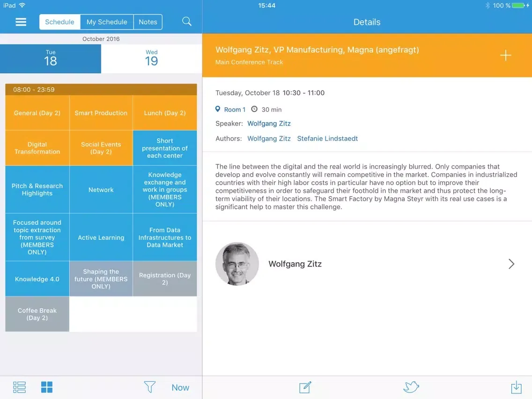Image resolution: width=532 pixels, height=399 pixels.
Task: Open Pitch & Research Highlights tile
Action: [x=37, y=190]
